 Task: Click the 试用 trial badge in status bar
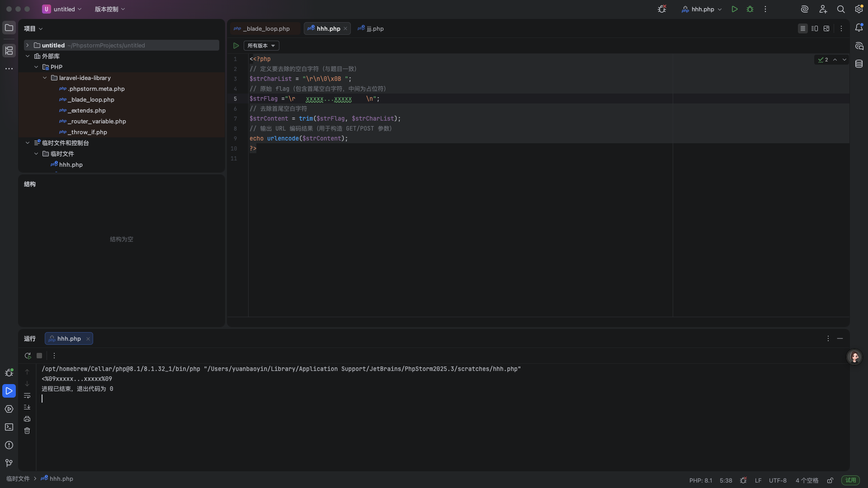tap(850, 480)
